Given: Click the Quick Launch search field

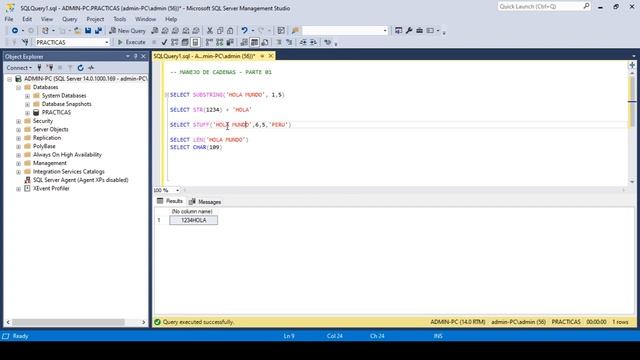Looking at the screenshot, I should click(540, 6).
